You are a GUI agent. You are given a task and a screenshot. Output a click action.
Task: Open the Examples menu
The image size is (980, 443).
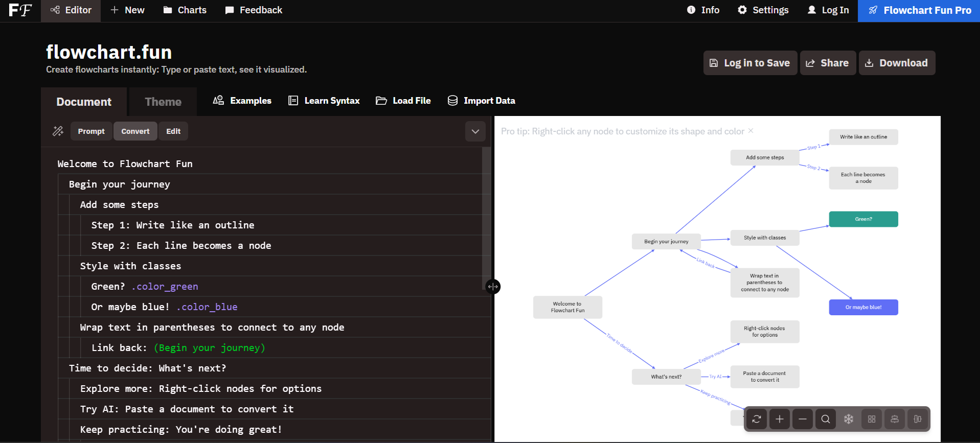(x=242, y=101)
